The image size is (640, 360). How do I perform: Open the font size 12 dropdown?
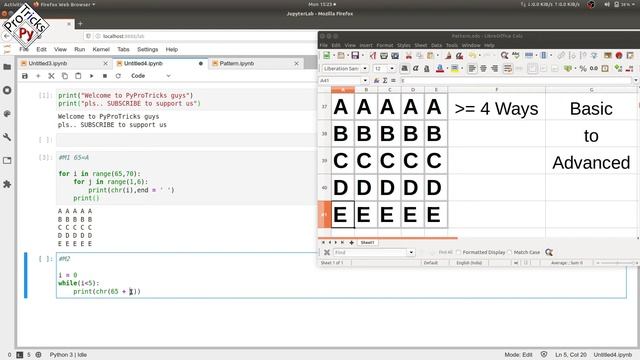click(392, 69)
